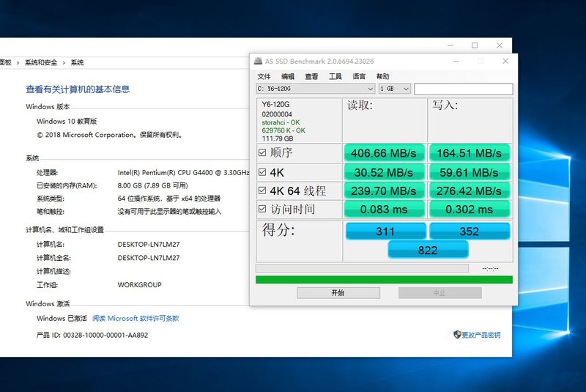586x392 pixels.
Task: Click the storahci - OK driver text
Action: (281, 122)
